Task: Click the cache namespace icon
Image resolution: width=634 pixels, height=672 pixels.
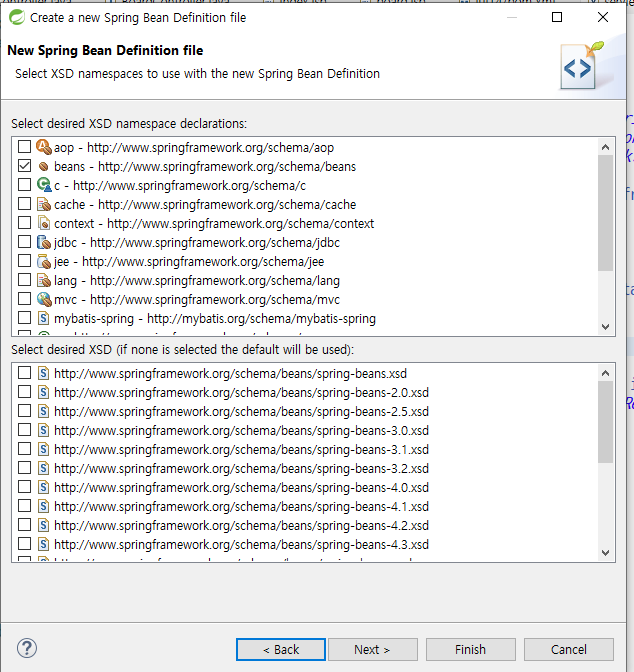Action: pyautogui.click(x=43, y=204)
